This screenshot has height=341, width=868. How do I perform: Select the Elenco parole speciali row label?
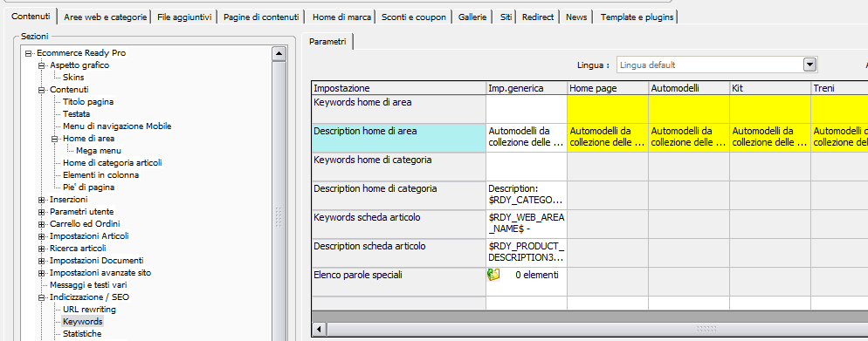click(x=398, y=282)
